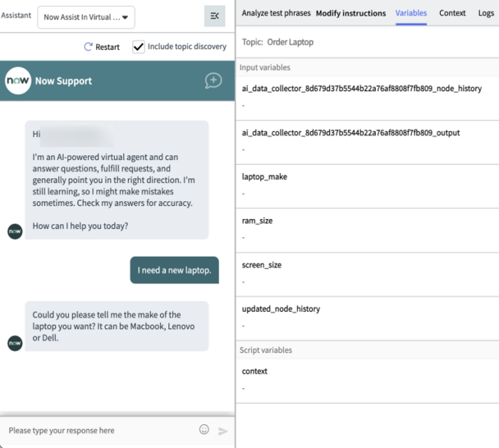Viewport: 499px width, 448px height.
Task: Click the ai_data_collector node_history variable name
Action: (362, 89)
